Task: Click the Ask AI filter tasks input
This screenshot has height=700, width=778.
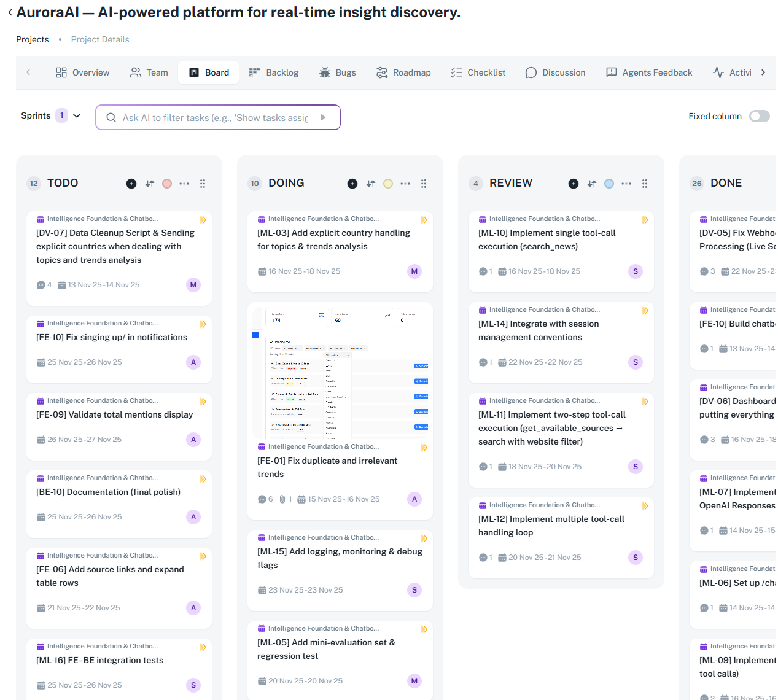Action: coord(215,117)
